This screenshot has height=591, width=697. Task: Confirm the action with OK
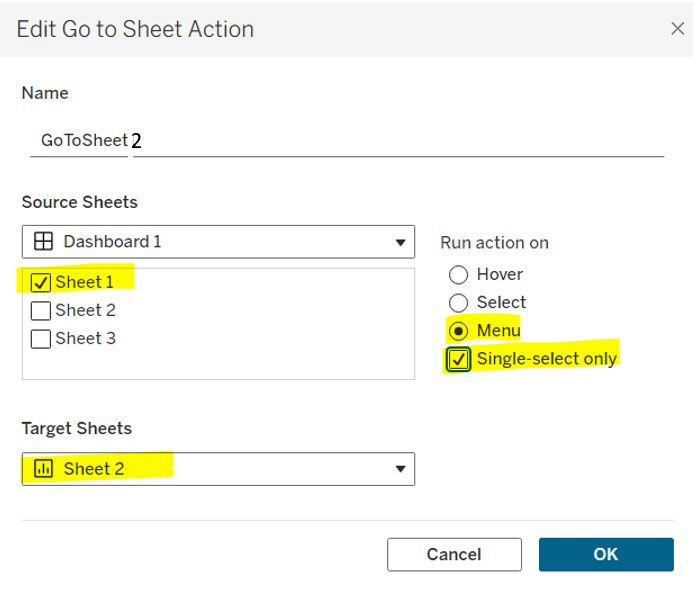pyautogui.click(x=605, y=554)
